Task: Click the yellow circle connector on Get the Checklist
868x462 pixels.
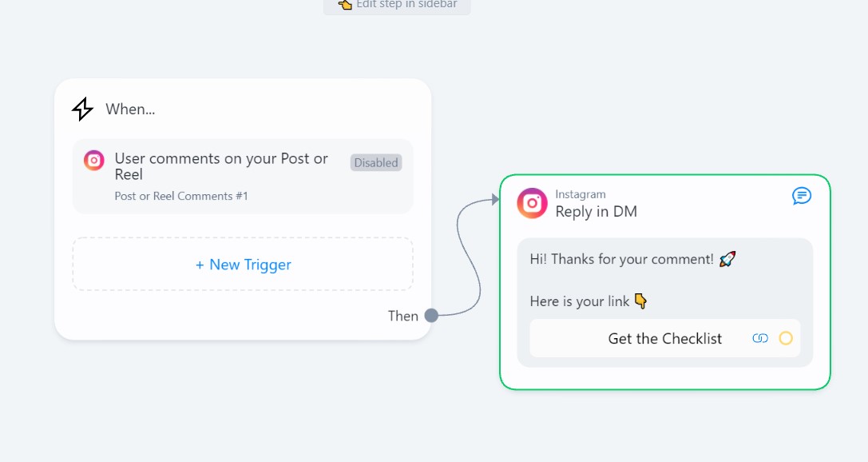Action: [x=786, y=338]
